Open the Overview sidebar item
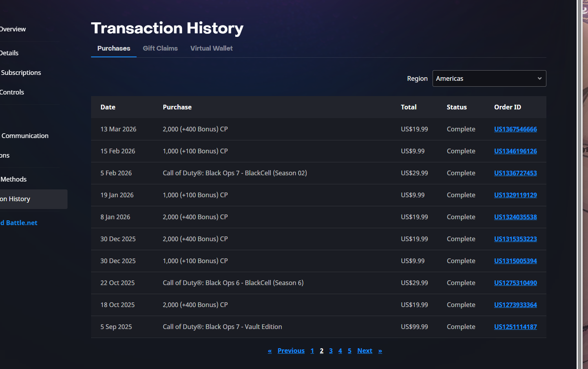Screen dimensions: 588x369 pos(13,29)
